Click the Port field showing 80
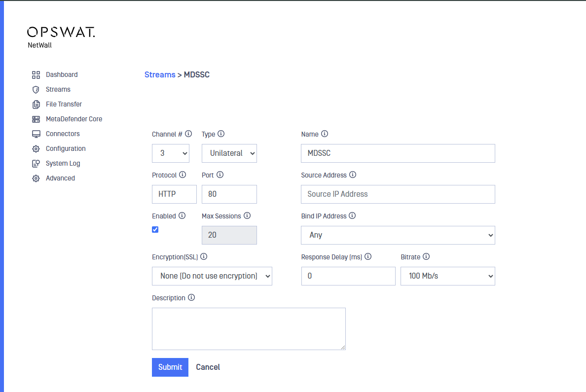Viewport: 586px width, 392px height. [x=229, y=194]
